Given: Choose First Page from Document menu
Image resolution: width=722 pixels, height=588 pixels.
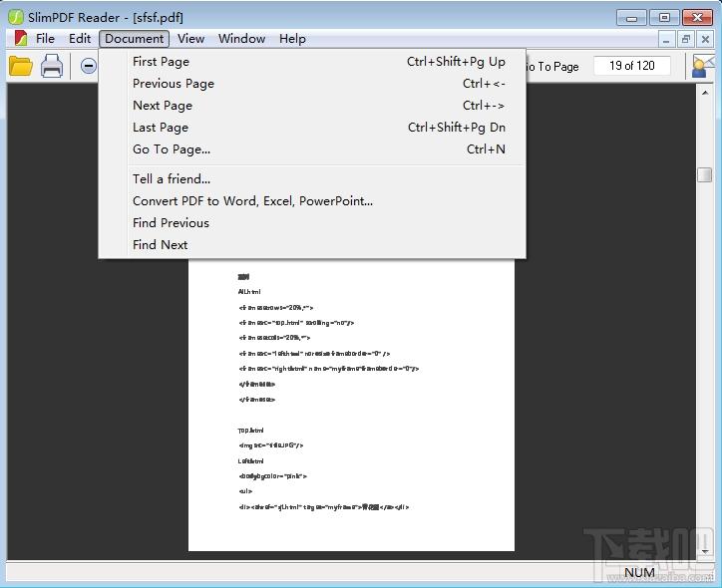Looking at the screenshot, I should coord(312,61).
